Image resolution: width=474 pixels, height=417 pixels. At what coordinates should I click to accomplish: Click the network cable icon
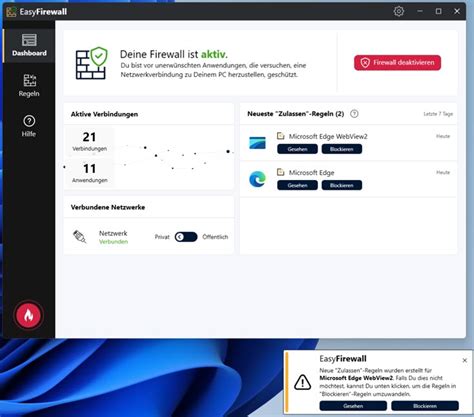(x=80, y=237)
